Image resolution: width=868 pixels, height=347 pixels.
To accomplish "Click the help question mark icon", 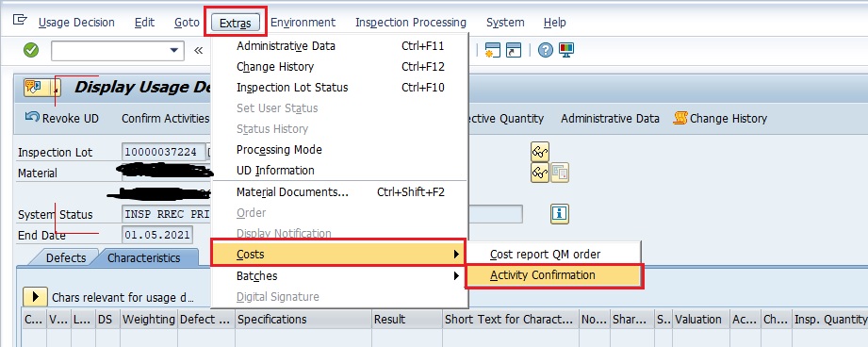I will pyautogui.click(x=546, y=50).
